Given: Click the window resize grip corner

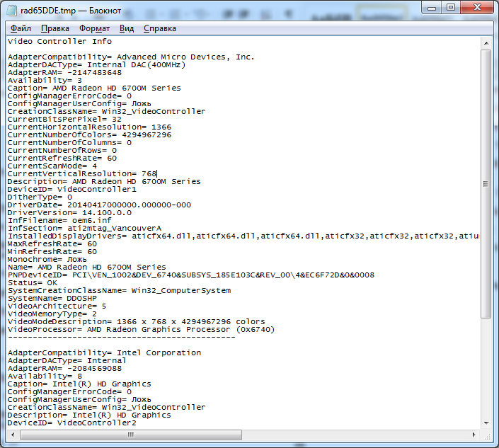Looking at the screenshot, I should pyautogui.click(x=487, y=436).
